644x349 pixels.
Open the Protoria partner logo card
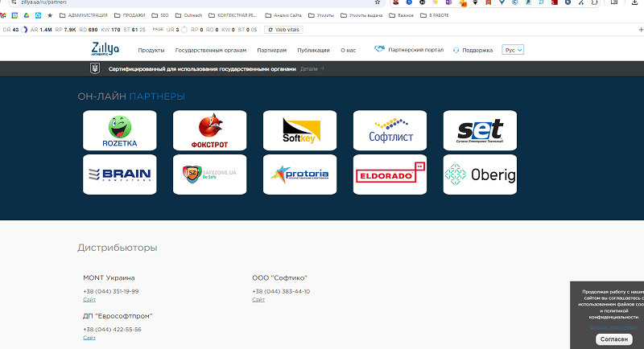(x=299, y=174)
